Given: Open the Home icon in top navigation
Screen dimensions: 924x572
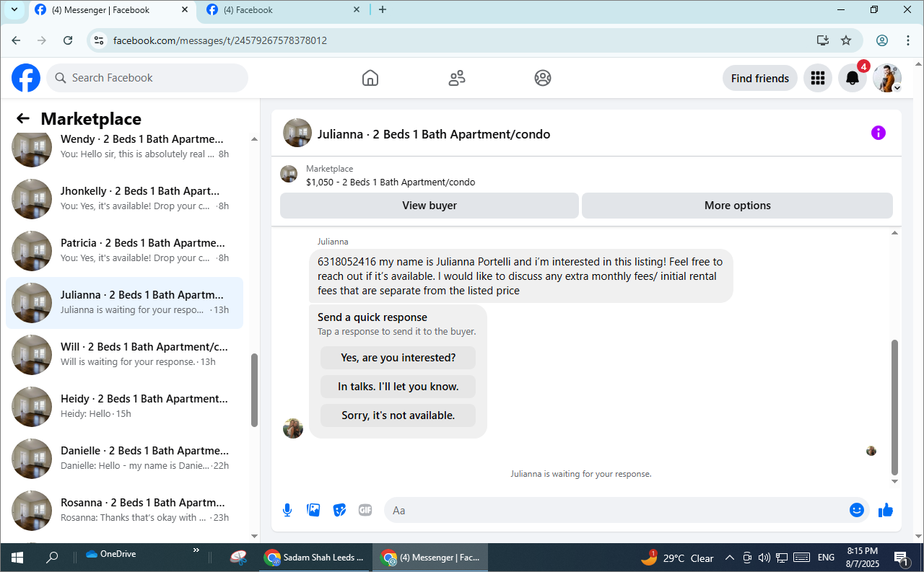Looking at the screenshot, I should (370, 78).
